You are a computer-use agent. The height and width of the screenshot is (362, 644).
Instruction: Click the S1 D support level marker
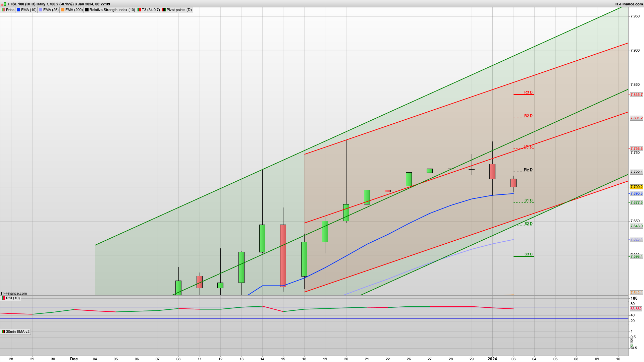click(529, 200)
